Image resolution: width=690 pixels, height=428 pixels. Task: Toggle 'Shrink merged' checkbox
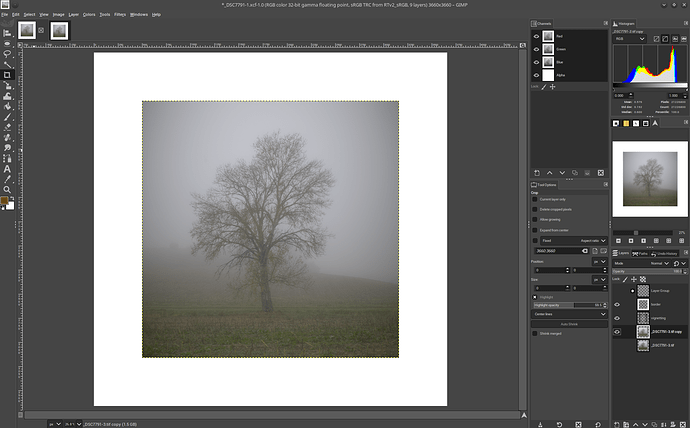(x=535, y=334)
